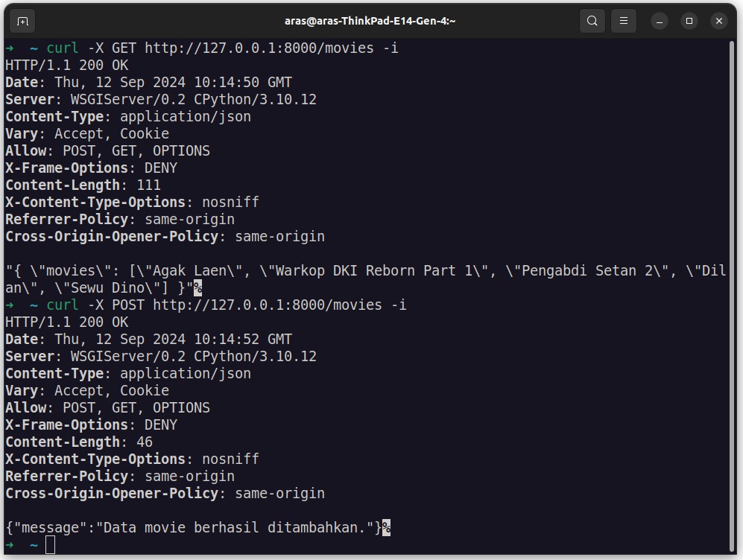The width and height of the screenshot is (743, 560).
Task: Maximize the terminal window
Action: 689,22
